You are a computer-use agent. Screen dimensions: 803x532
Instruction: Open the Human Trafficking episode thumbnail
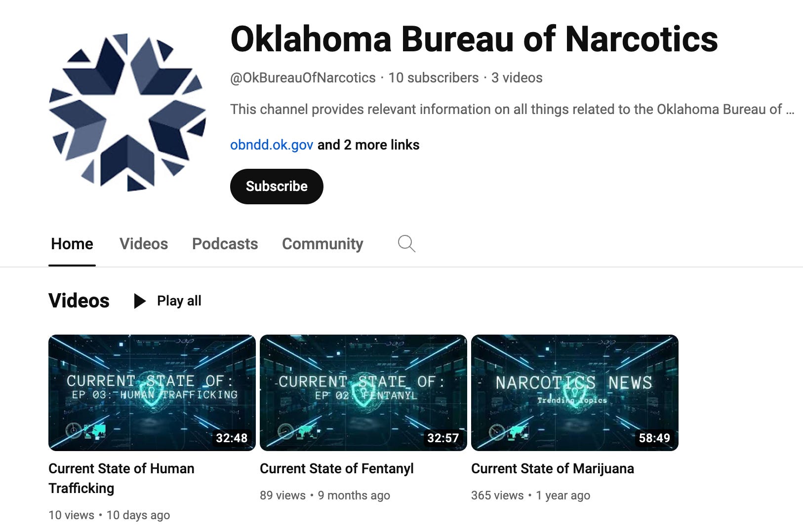[152, 393]
